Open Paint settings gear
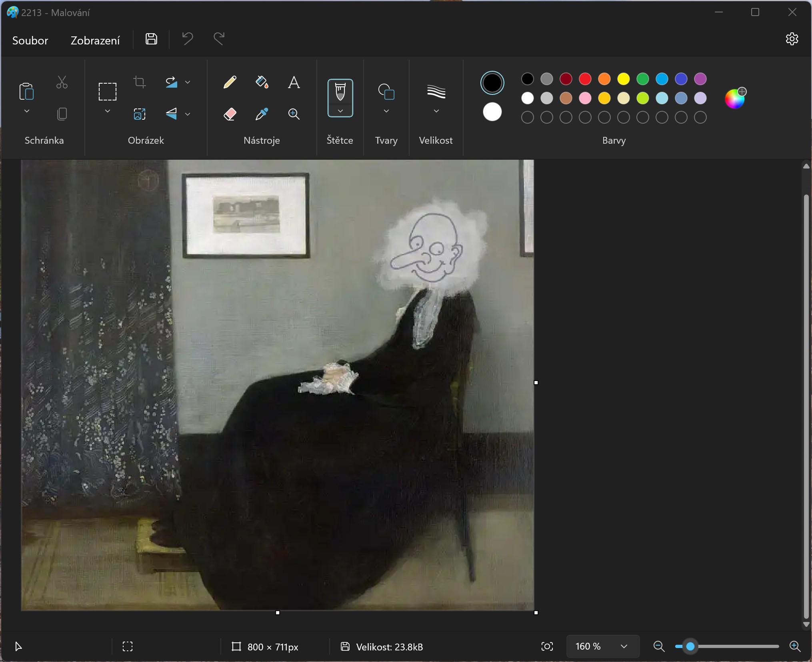The image size is (812, 662). [792, 39]
